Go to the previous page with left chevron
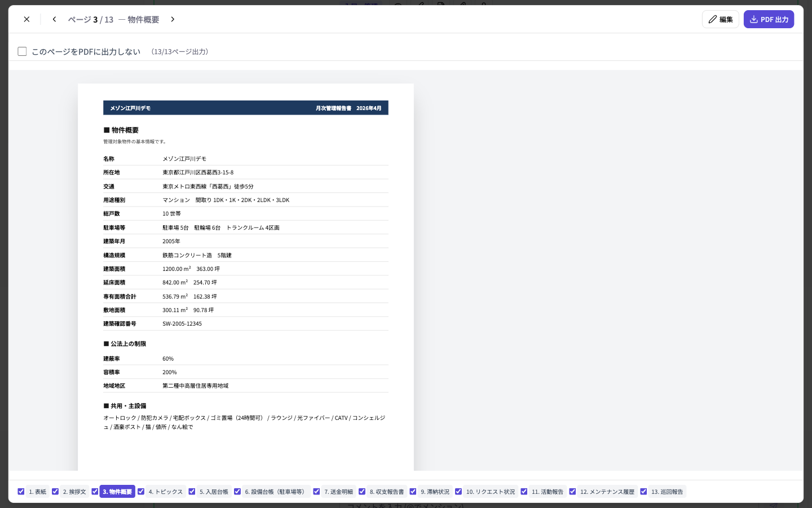Image resolution: width=812 pixels, height=508 pixels. (x=54, y=19)
